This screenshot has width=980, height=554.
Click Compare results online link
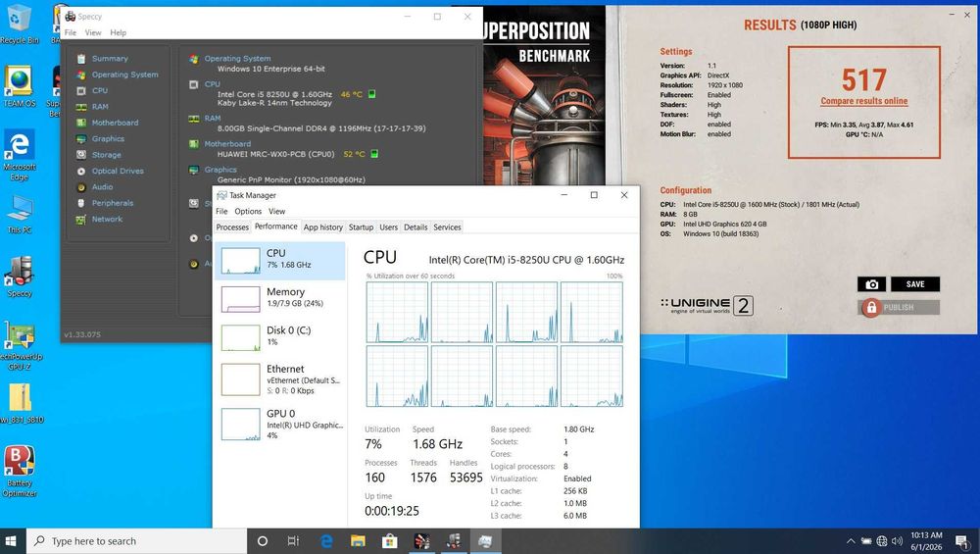pos(864,101)
